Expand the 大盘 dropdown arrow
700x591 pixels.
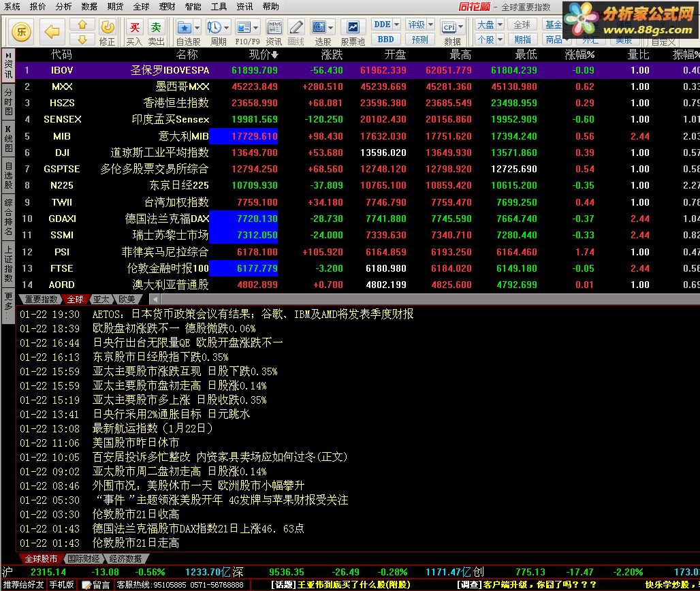(500, 25)
